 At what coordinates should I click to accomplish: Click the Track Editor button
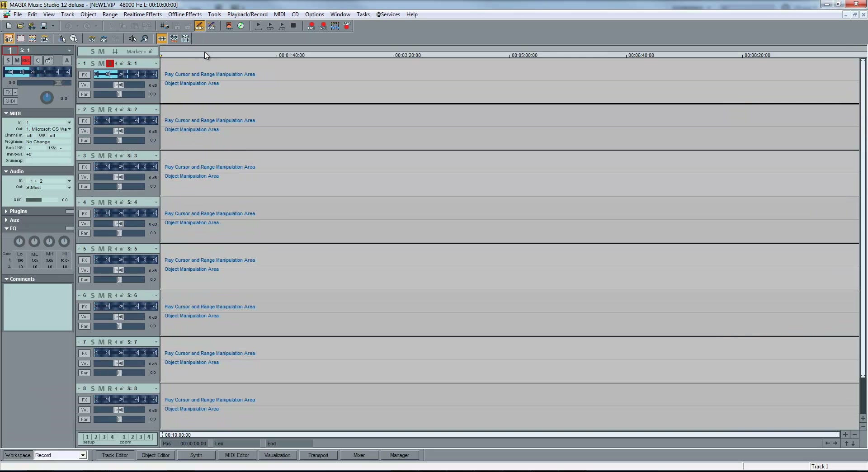click(x=115, y=455)
